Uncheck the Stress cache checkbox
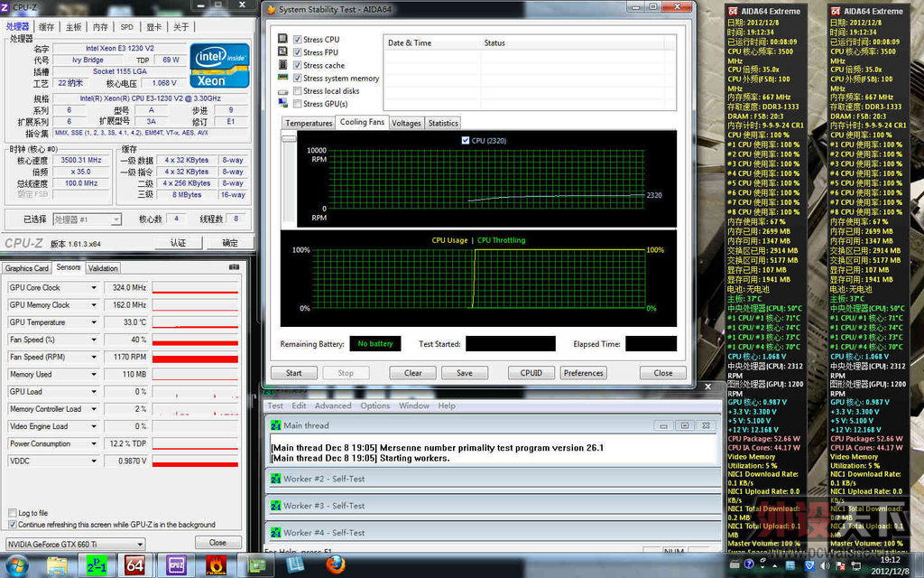 tap(297, 65)
